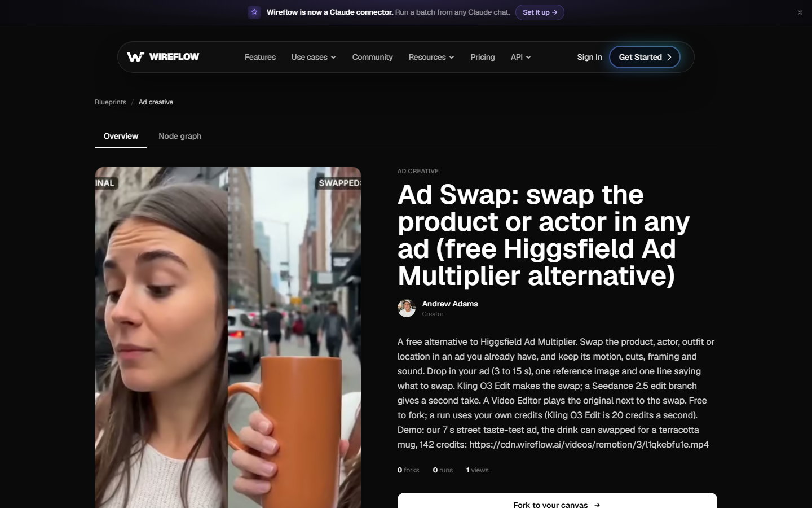Click the '0 forks' count
Image resolution: width=812 pixels, height=508 pixels.
pos(408,470)
